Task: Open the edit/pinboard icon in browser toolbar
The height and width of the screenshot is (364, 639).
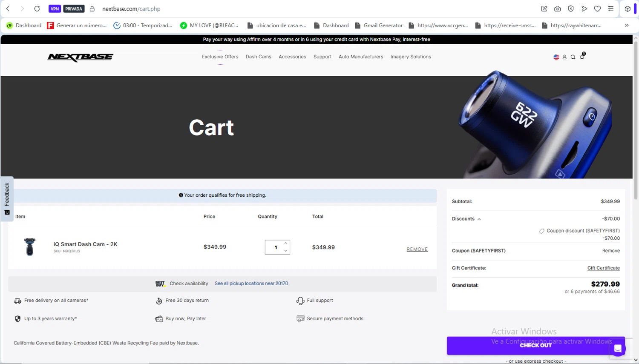Action: (544, 9)
